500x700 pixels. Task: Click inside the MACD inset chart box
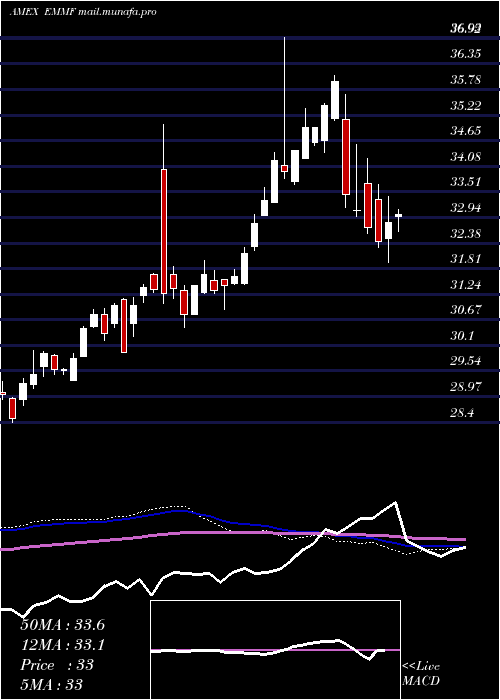(x=275, y=650)
